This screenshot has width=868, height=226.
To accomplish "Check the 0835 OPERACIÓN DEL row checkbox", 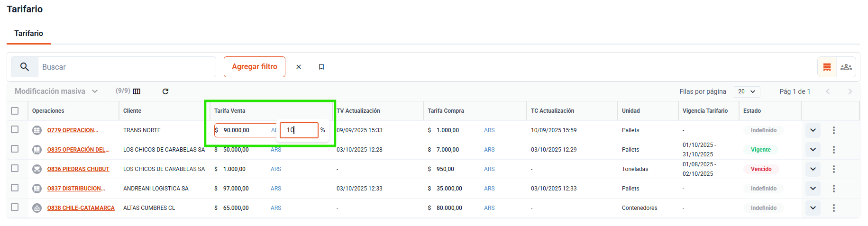I will 15,149.
